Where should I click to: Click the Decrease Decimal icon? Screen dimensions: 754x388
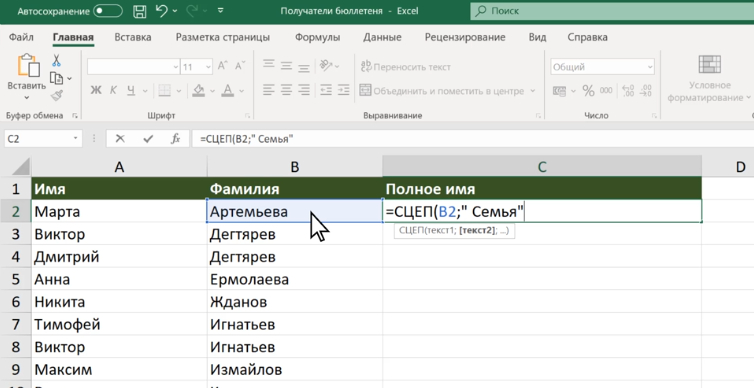click(645, 90)
